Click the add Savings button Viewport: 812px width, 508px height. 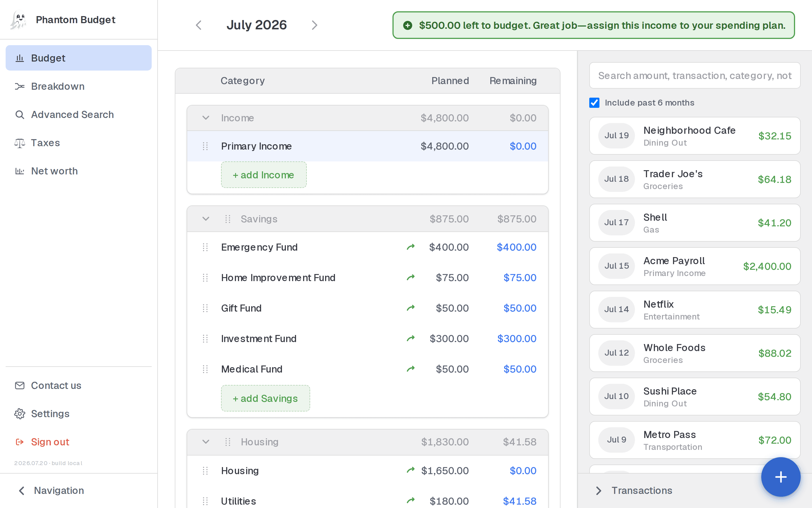click(265, 398)
